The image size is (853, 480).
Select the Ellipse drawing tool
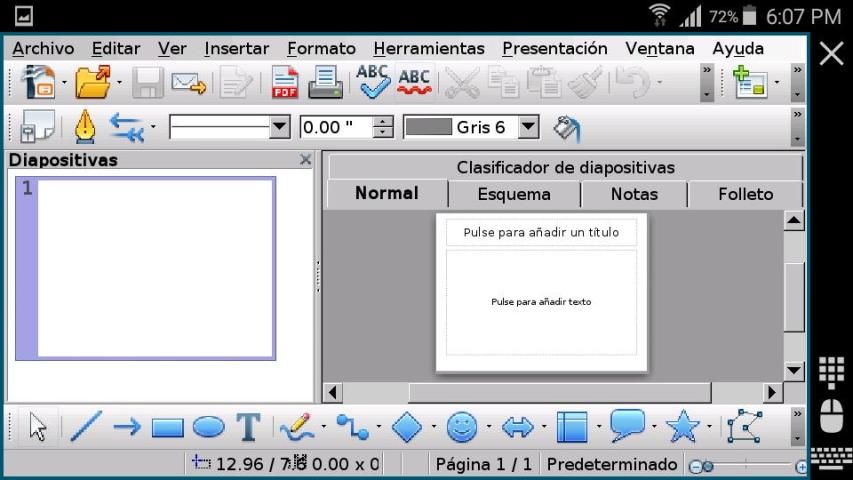[x=208, y=428]
